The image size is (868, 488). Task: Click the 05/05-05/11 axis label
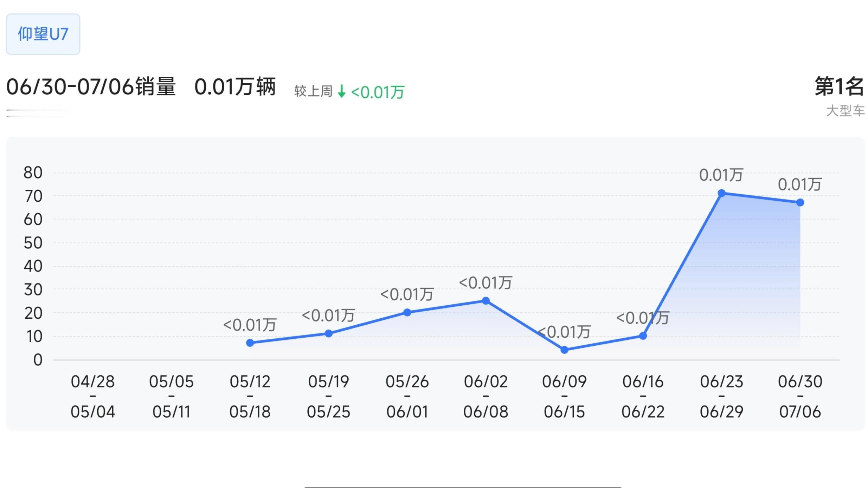pyautogui.click(x=172, y=396)
